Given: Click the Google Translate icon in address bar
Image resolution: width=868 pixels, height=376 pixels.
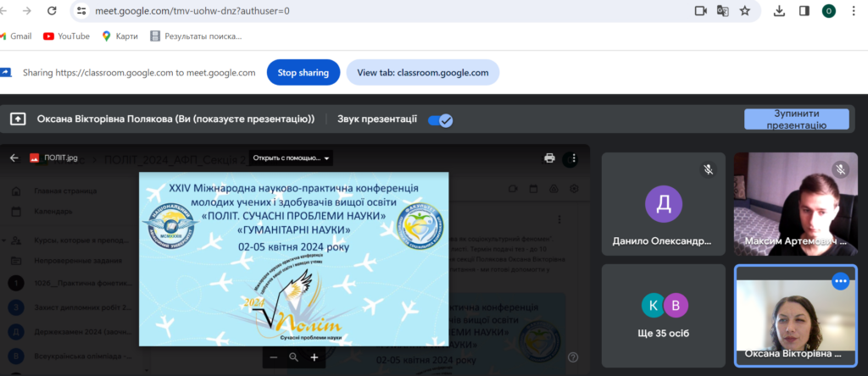Looking at the screenshot, I should 723,11.
